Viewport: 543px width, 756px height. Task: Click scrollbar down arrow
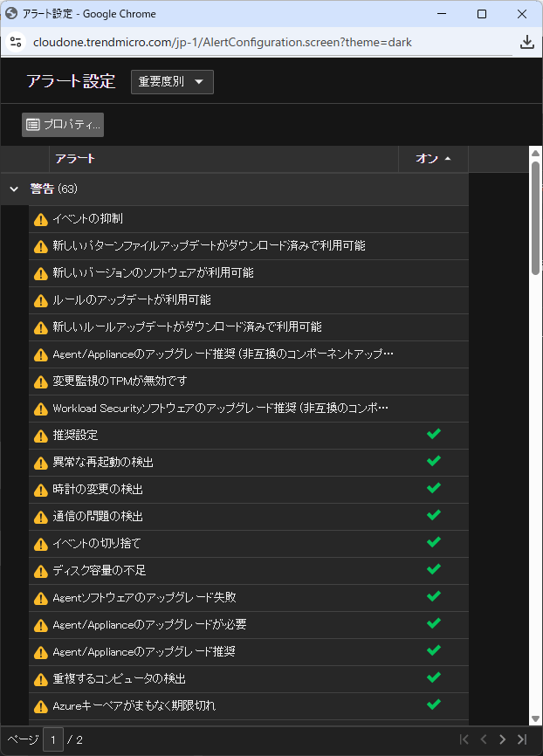click(x=535, y=718)
